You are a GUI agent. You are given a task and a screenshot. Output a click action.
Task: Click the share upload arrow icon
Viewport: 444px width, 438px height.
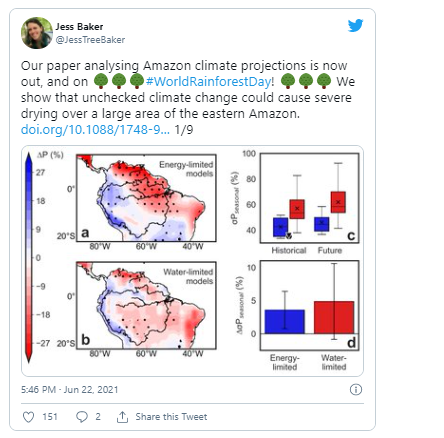tap(122, 417)
